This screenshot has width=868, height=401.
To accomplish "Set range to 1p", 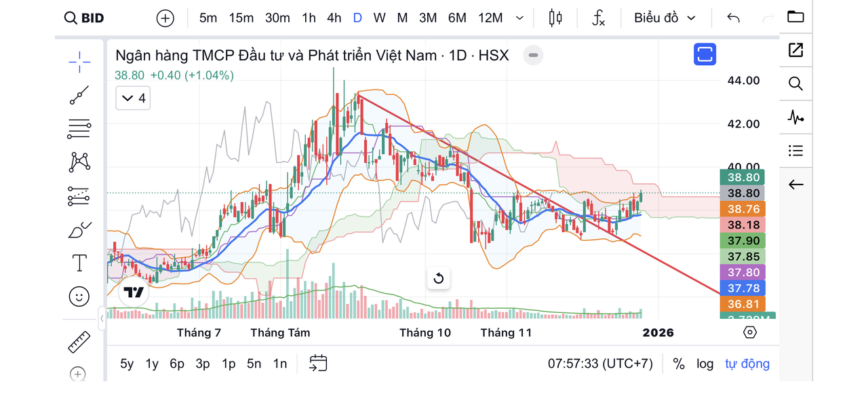I will [229, 364].
